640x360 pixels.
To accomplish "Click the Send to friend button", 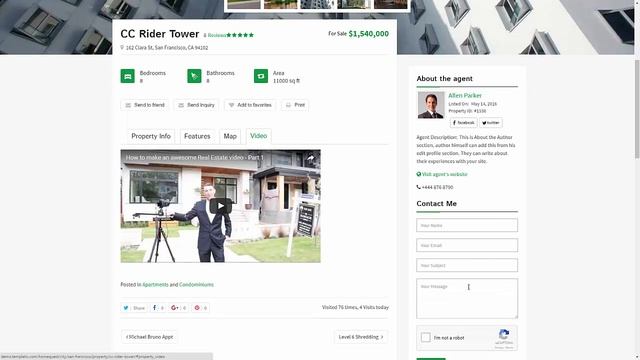I will (x=145, y=105).
